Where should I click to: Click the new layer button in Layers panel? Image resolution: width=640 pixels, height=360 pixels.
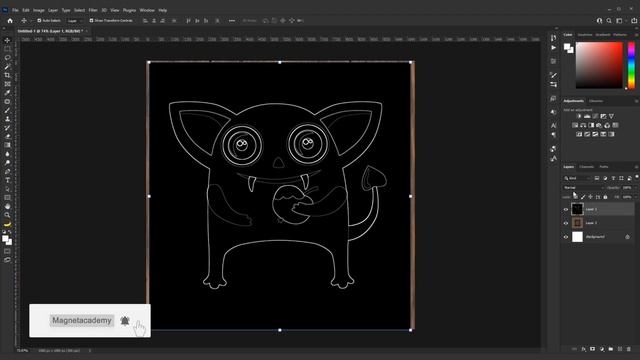[620, 349]
